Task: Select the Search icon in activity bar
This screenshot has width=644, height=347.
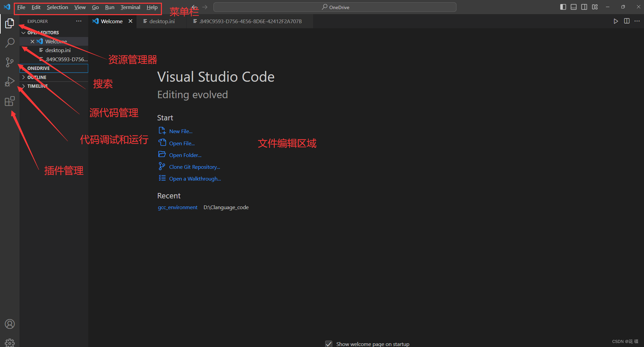Action: pyautogui.click(x=9, y=43)
